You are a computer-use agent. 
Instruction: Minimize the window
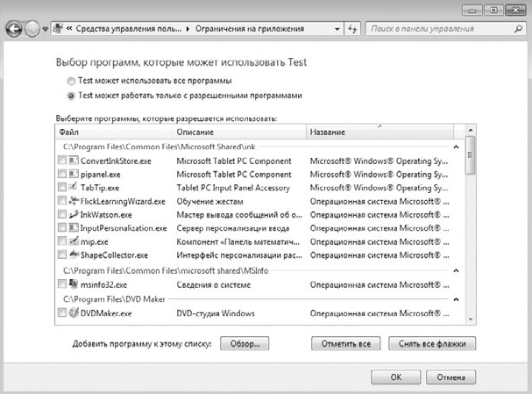[472, 11]
